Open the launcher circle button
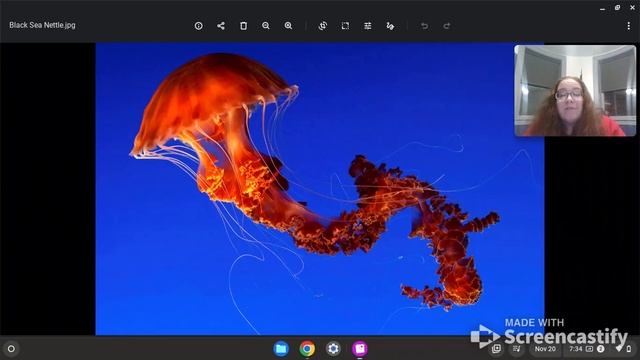The width and height of the screenshot is (640, 360). (x=11, y=349)
